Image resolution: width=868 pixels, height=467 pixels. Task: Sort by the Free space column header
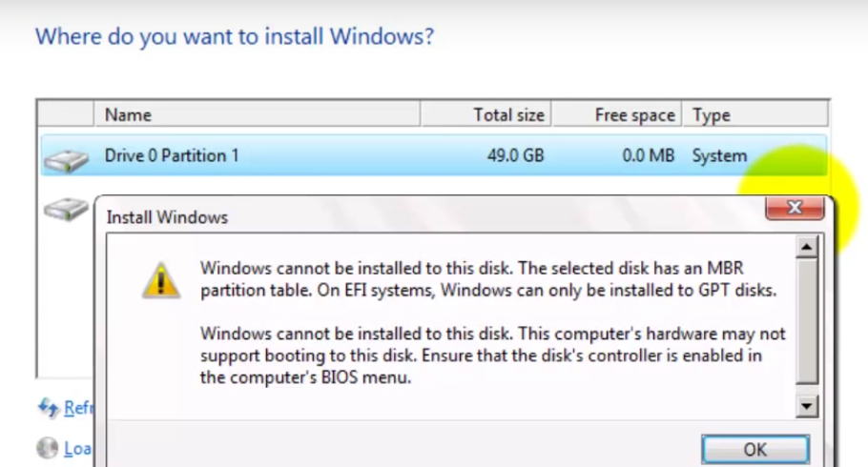click(x=616, y=114)
